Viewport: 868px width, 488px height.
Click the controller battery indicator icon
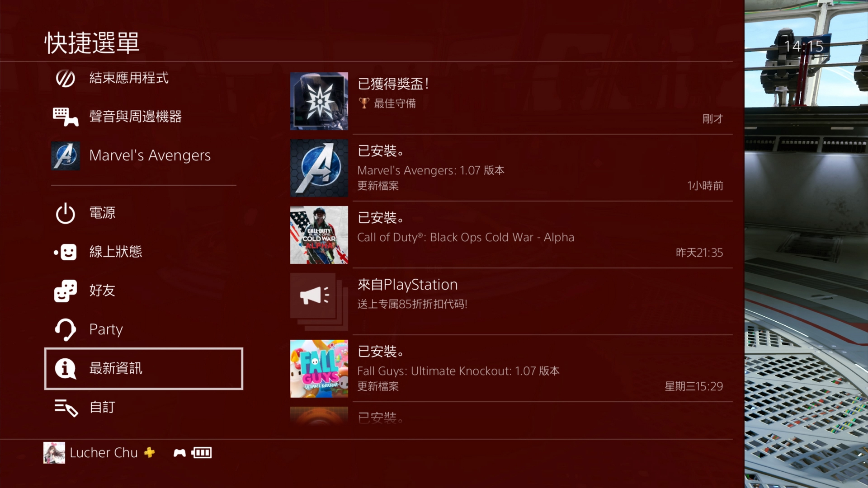tap(201, 452)
